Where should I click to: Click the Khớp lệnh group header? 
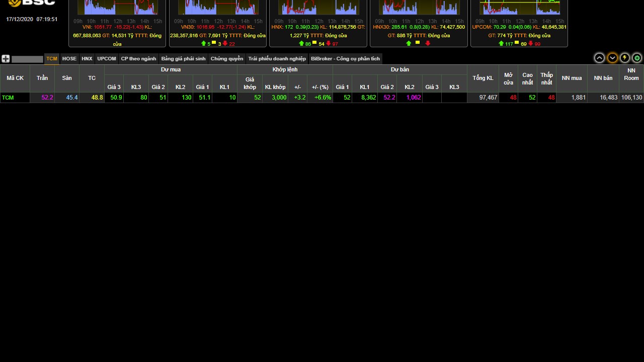tap(285, 69)
